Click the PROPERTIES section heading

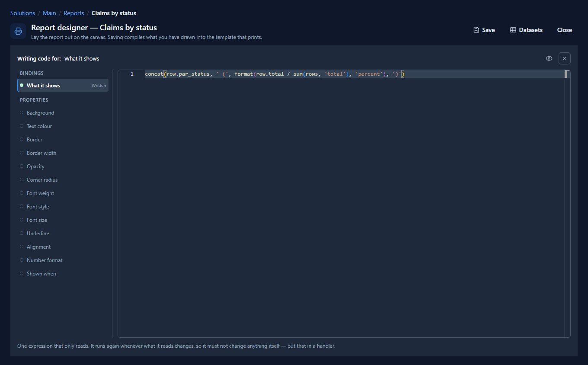click(34, 100)
